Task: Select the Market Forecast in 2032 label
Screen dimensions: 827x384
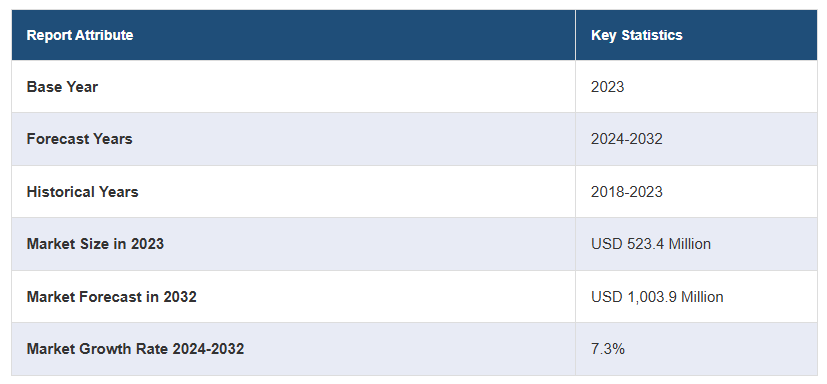Action: pos(111,296)
